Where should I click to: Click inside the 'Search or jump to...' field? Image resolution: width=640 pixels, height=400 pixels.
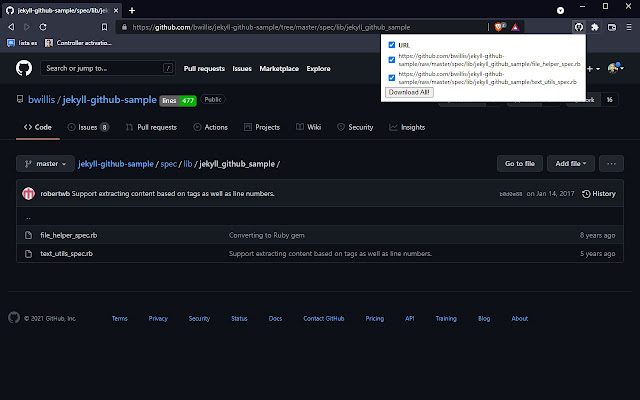108,68
